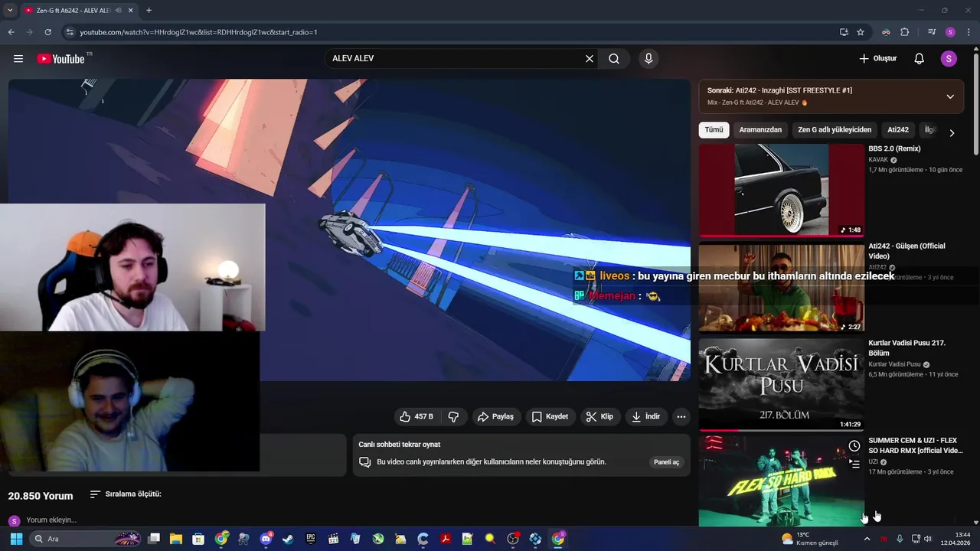Dislike the video thumbs-down
The width and height of the screenshot is (980, 551).
[453, 417]
